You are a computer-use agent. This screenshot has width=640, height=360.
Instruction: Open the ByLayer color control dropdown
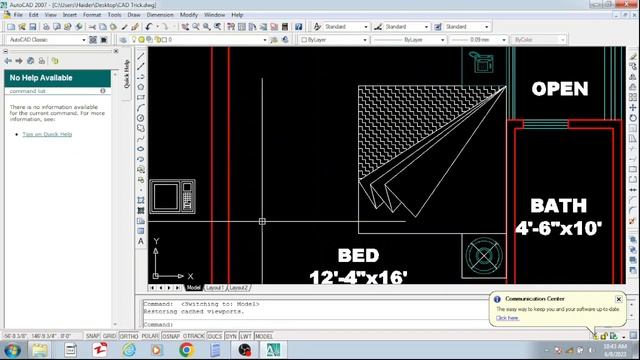pos(364,40)
